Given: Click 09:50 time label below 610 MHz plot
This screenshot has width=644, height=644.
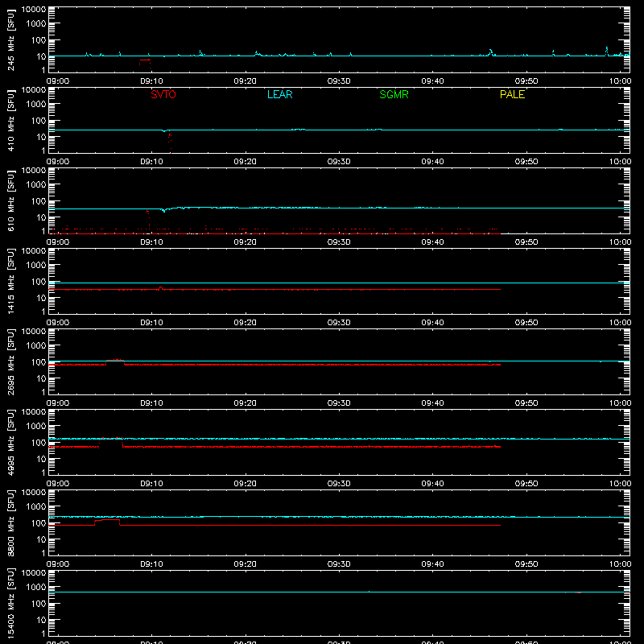Looking at the screenshot, I should tap(526, 242).
